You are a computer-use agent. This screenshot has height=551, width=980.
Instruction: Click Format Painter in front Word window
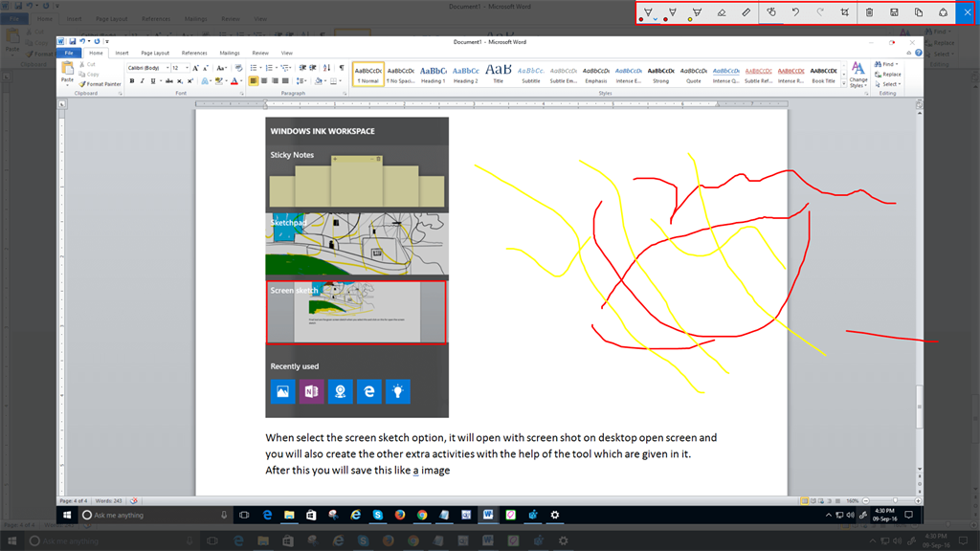tap(100, 84)
